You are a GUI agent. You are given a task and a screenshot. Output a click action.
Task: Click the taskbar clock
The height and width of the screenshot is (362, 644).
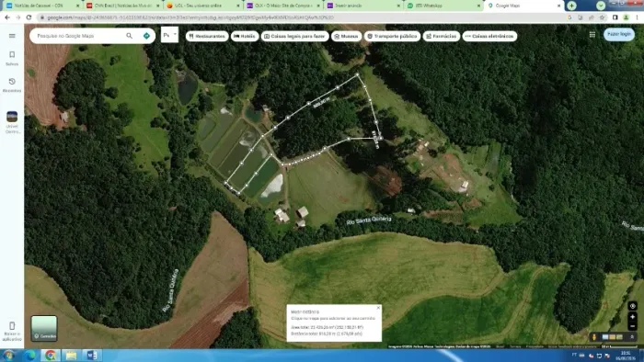tap(625, 356)
